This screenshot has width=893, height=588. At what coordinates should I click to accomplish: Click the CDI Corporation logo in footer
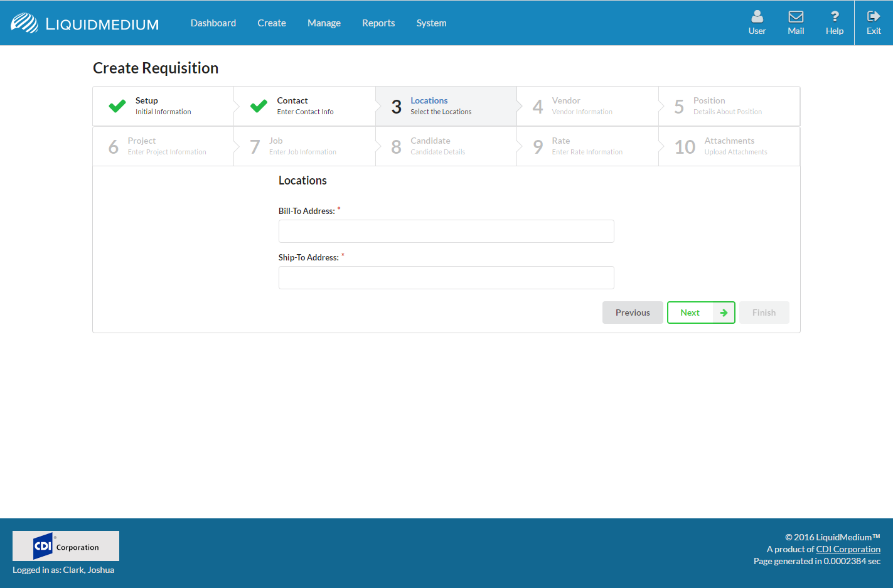[x=66, y=546]
